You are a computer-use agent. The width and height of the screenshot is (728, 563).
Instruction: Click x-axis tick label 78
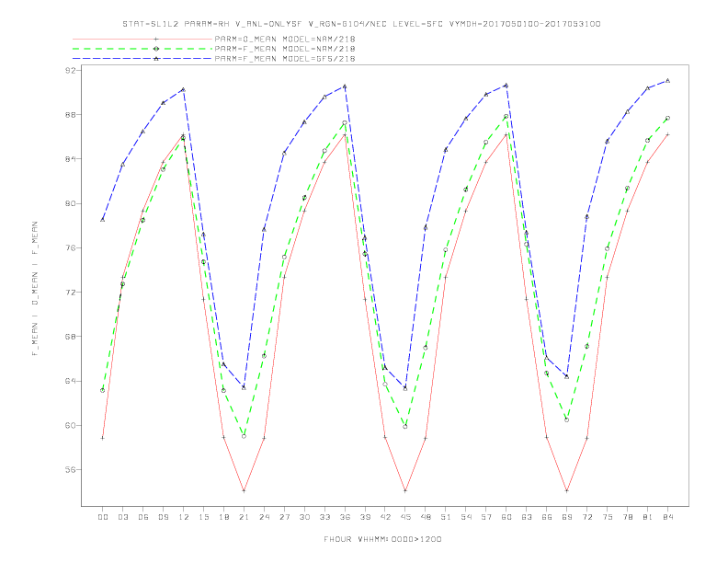click(x=628, y=517)
